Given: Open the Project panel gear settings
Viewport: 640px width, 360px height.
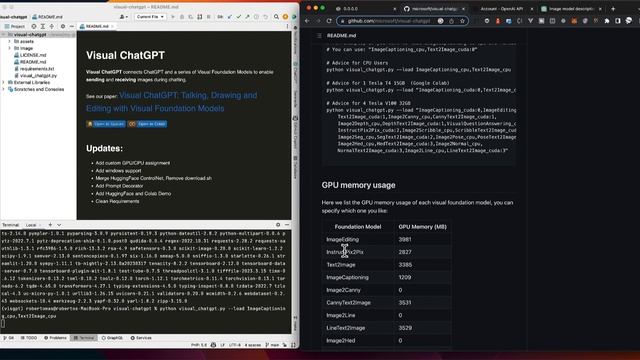Looking at the screenshot, I should coord(63,26).
